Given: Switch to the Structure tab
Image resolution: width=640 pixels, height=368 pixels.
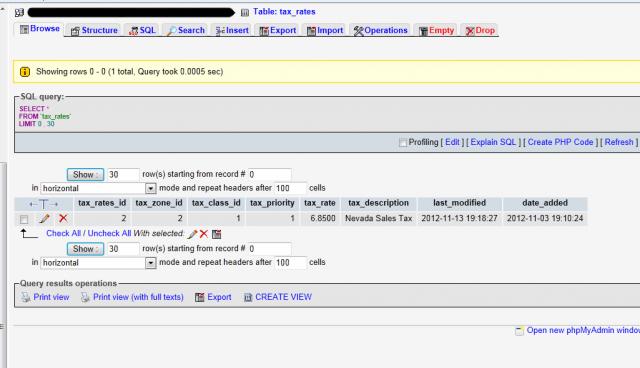Looking at the screenshot, I should point(94,31).
